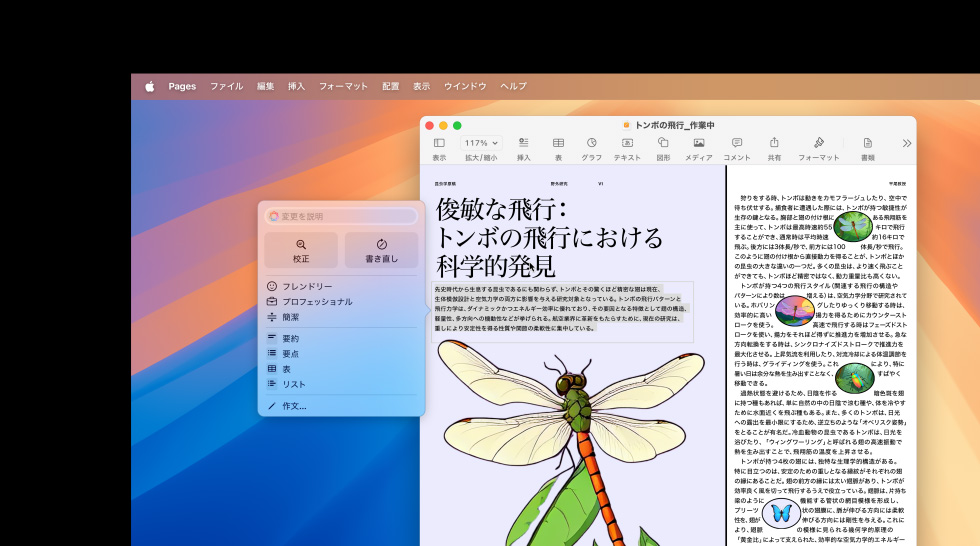Click the 書き直し (Rewrite) button
980x546 pixels.
click(381, 250)
